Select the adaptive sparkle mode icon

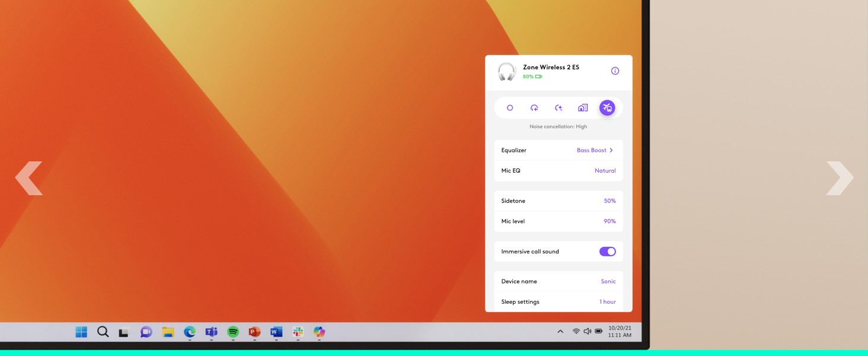(x=559, y=108)
